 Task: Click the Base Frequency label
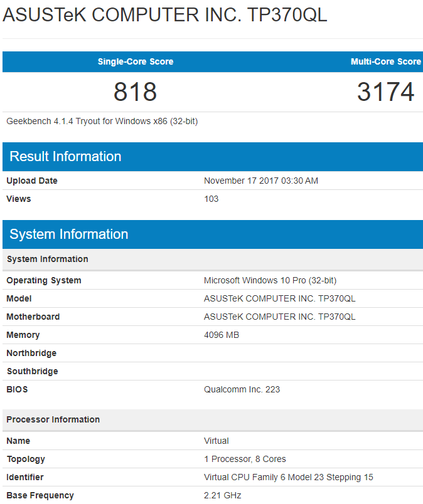click(x=40, y=495)
